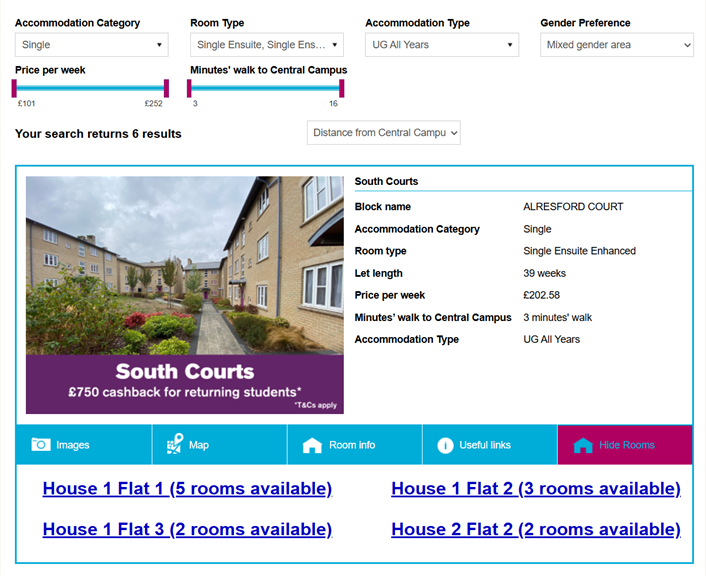Click the Single Ensuite Enhanced room type value
The height and width of the screenshot is (576, 706).
(579, 251)
